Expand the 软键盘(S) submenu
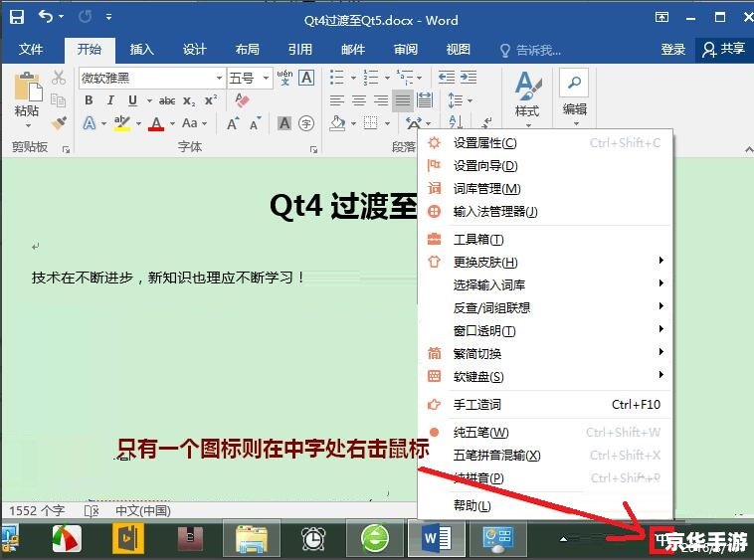This screenshot has height=560, width=754. click(x=545, y=376)
